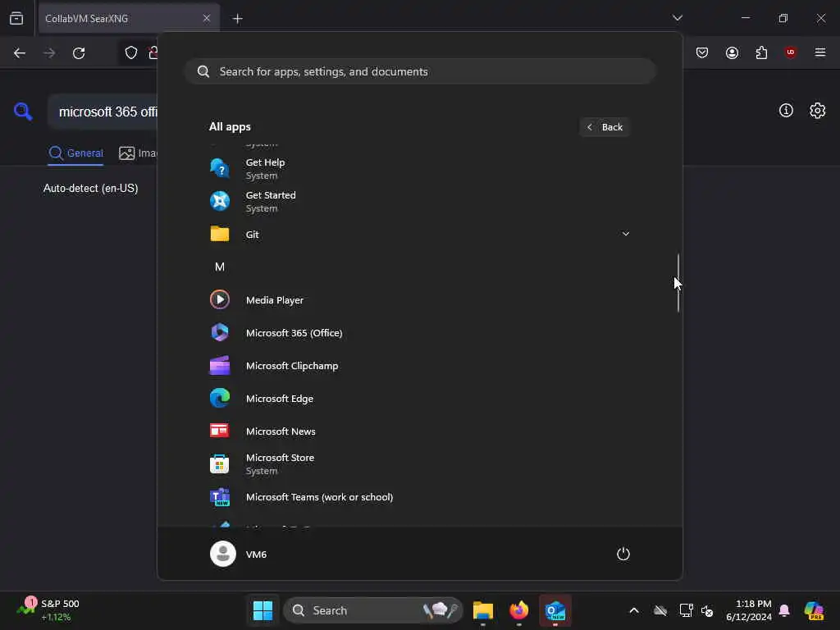Click taskbar Search box
The width and height of the screenshot is (840, 630).
373,610
